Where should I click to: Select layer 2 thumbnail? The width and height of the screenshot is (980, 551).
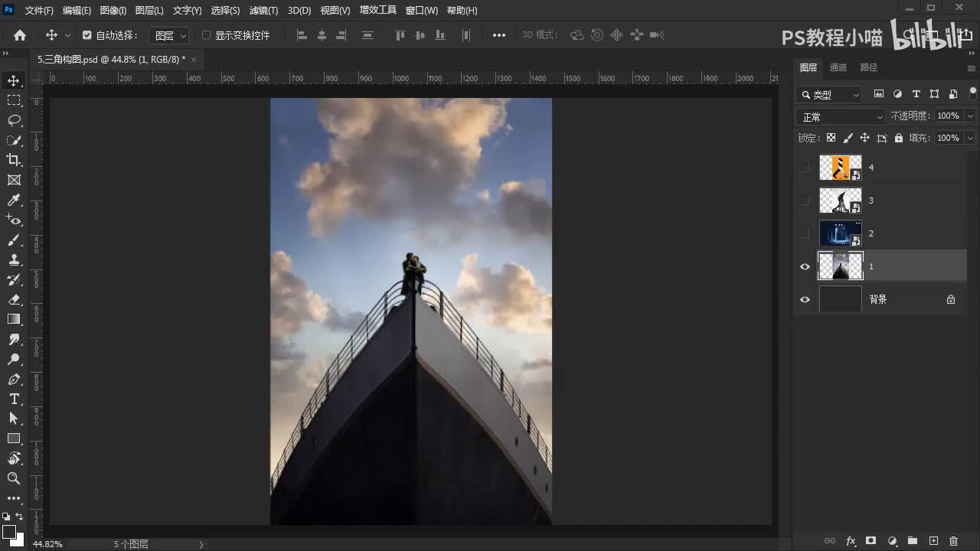tap(840, 233)
